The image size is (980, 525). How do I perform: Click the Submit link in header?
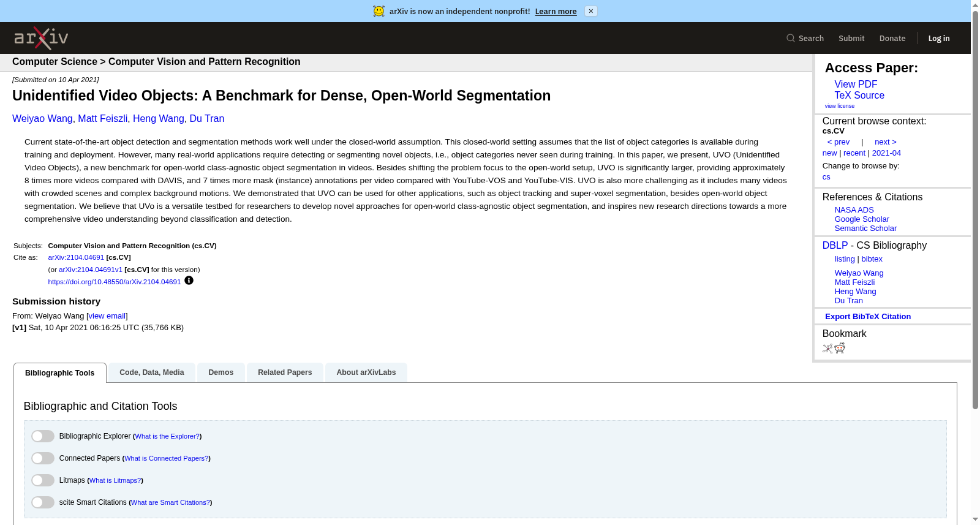click(851, 38)
